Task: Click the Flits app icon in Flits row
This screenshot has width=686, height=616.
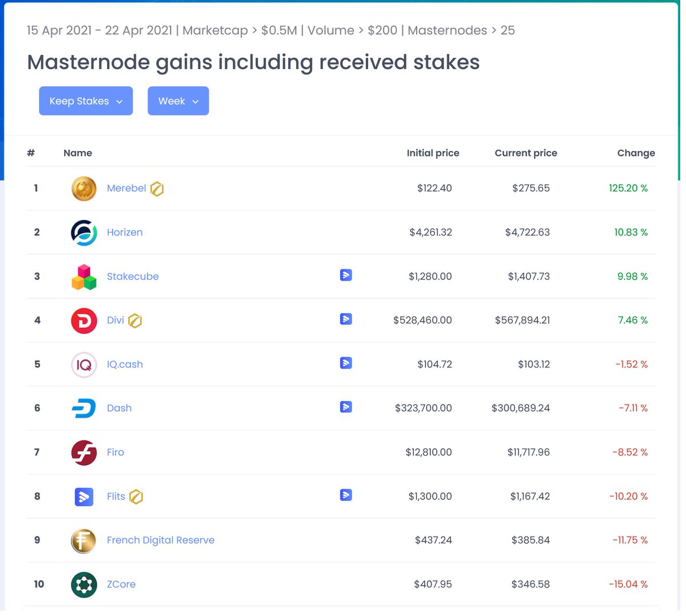Action: [346, 495]
